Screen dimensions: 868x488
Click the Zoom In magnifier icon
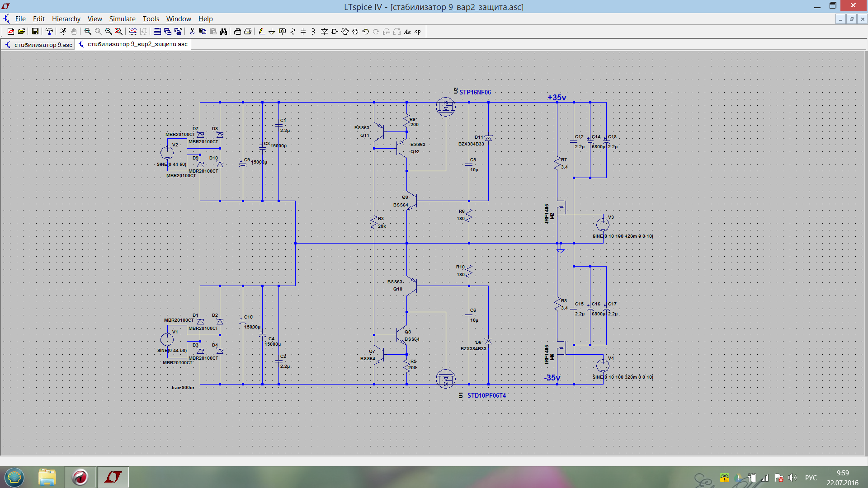(x=88, y=32)
